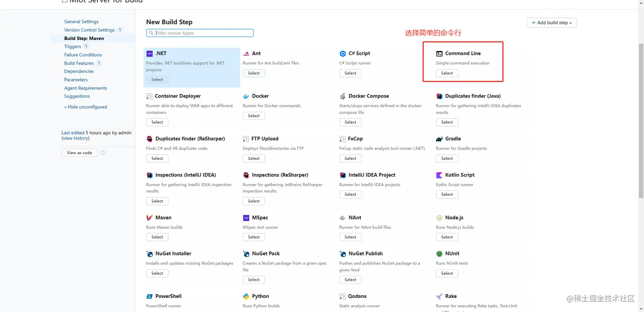Viewport: 644px width, 312px height.
Task: Click the Gradle elephant icon
Action: click(x=439, y=139)
